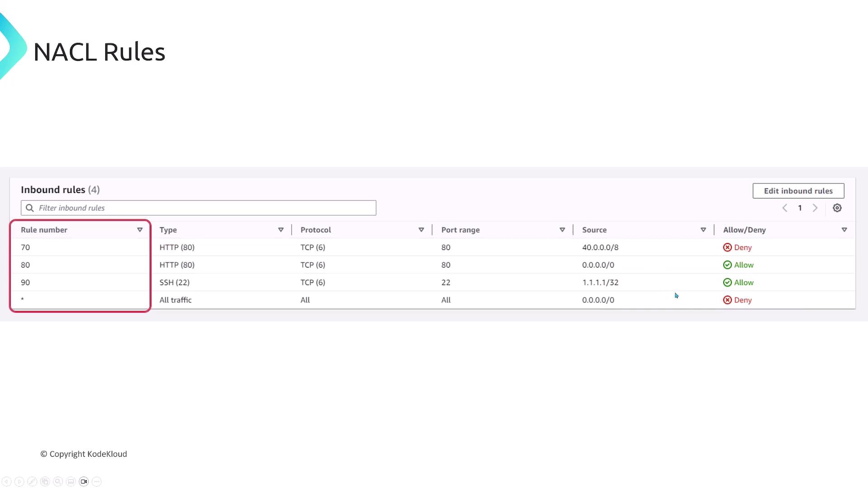The image size is (868, 488).
Task: Toggle subtitles icon in slideshow bar
Action: [x=71, y=482]
